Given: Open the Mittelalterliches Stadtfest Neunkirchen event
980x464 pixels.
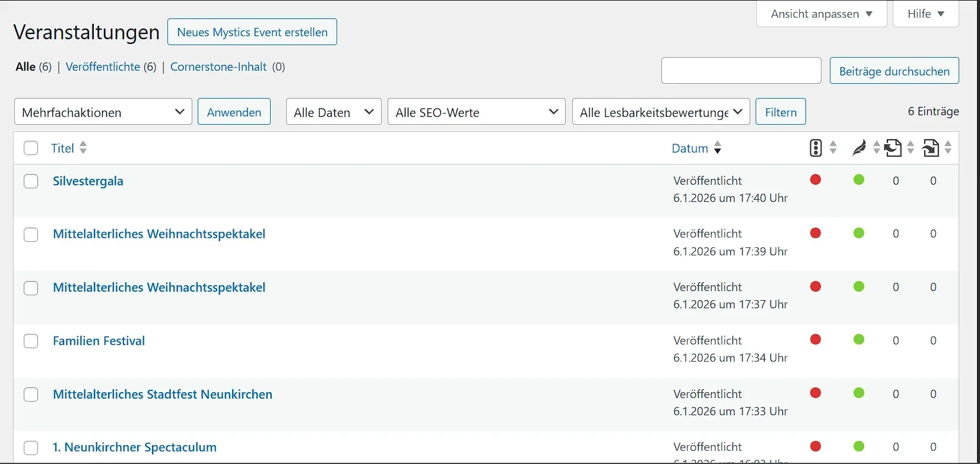Looking at the screenshot, I should 163,394.
